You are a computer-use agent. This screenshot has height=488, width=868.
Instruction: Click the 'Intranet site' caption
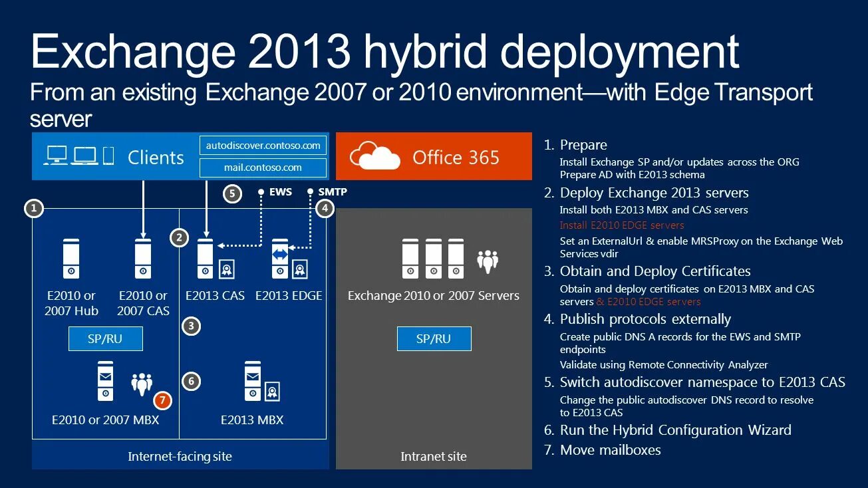click(434, 457)
